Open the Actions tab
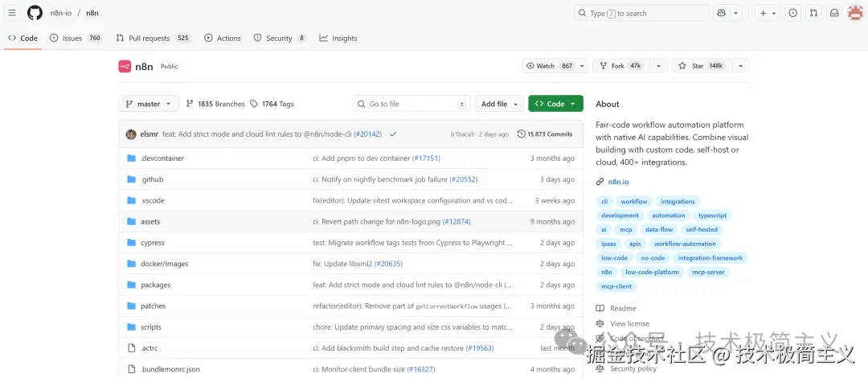The image size is (868, 378). tap(223, 39)
